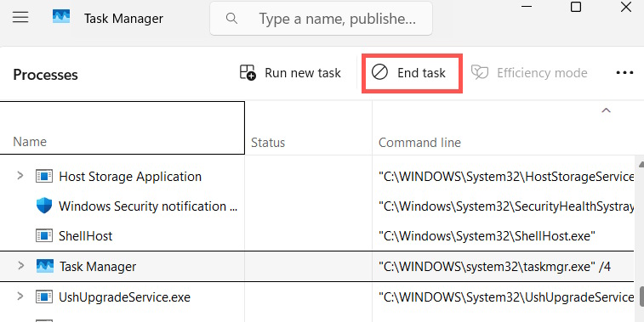Click the Task Manager process row icon
This screenshot has width=644, height=322.
coord(45,266)
